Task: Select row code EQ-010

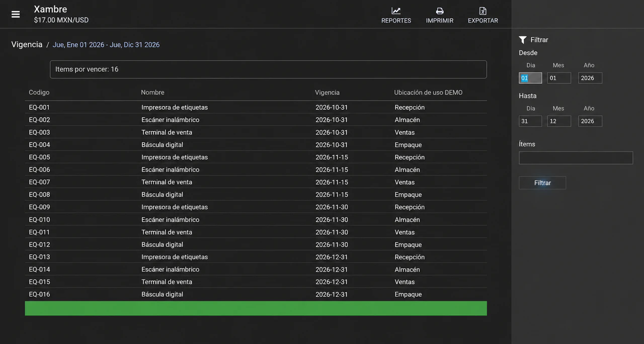Action: tap(39, 219)
